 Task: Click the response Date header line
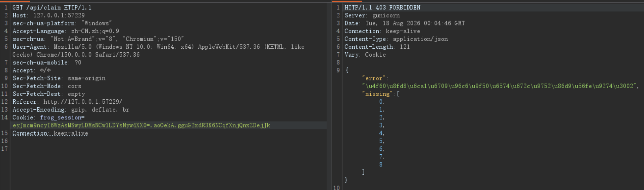tap(404, 23)
